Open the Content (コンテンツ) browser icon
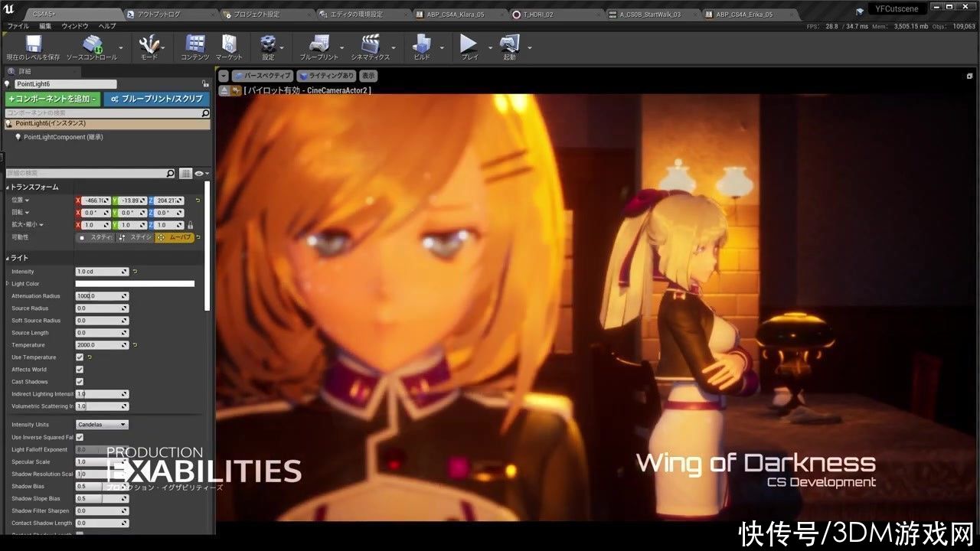Image resolution: width=980 pixels, height=551 pixels. tap(195, 44)
